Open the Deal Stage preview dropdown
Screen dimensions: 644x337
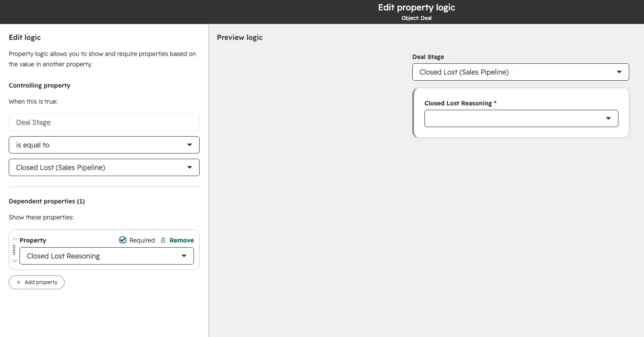coord(521,72)
